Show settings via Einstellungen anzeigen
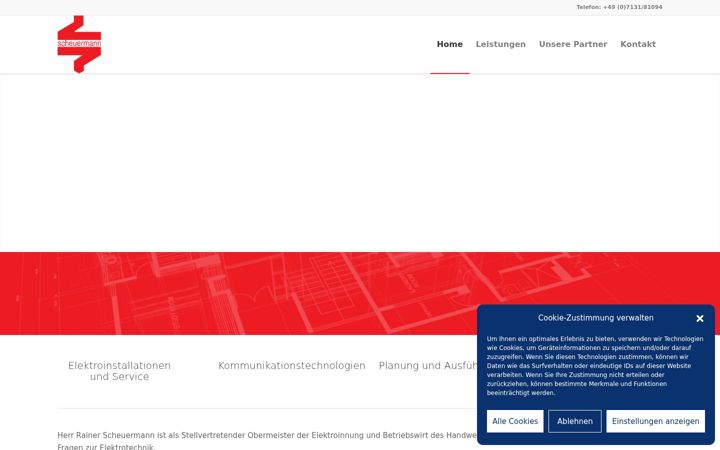The height and width of the screenshot is (450, 720). coord(655,421)
